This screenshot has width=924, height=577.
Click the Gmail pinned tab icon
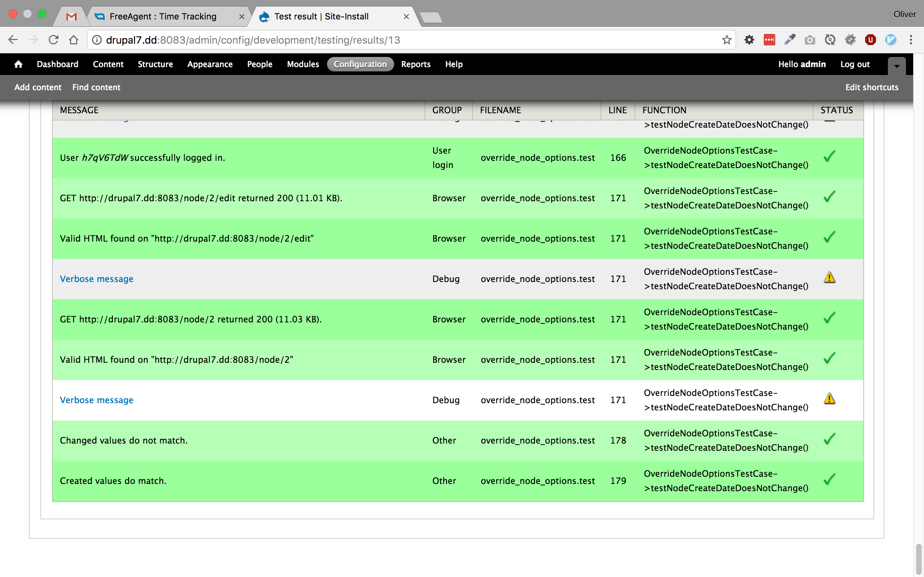pyautogui.click(x=71, y=17)
